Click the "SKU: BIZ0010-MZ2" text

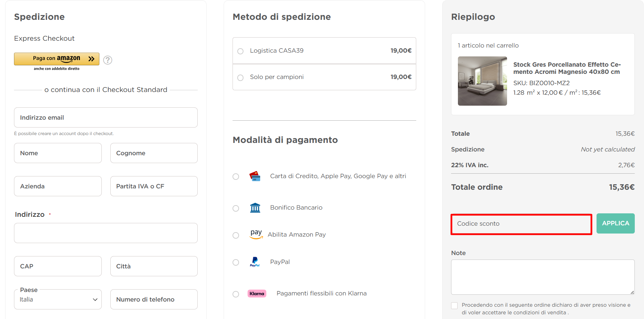click(x=541, y=83)
